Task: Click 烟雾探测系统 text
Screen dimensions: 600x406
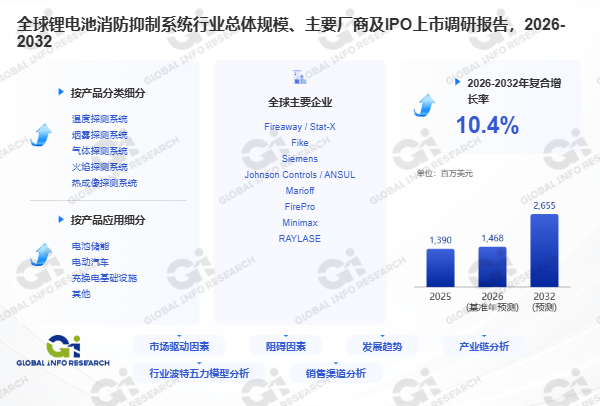Action: pos(99,135)
